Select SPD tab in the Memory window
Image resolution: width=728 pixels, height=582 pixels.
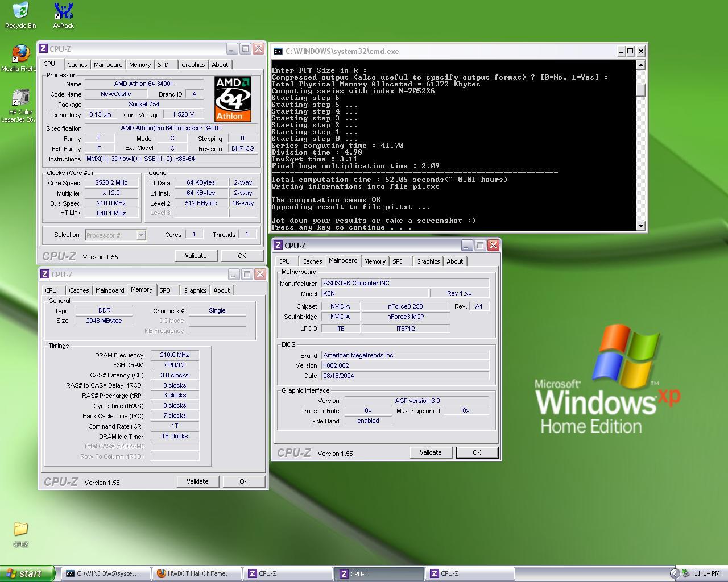[165, 290]
